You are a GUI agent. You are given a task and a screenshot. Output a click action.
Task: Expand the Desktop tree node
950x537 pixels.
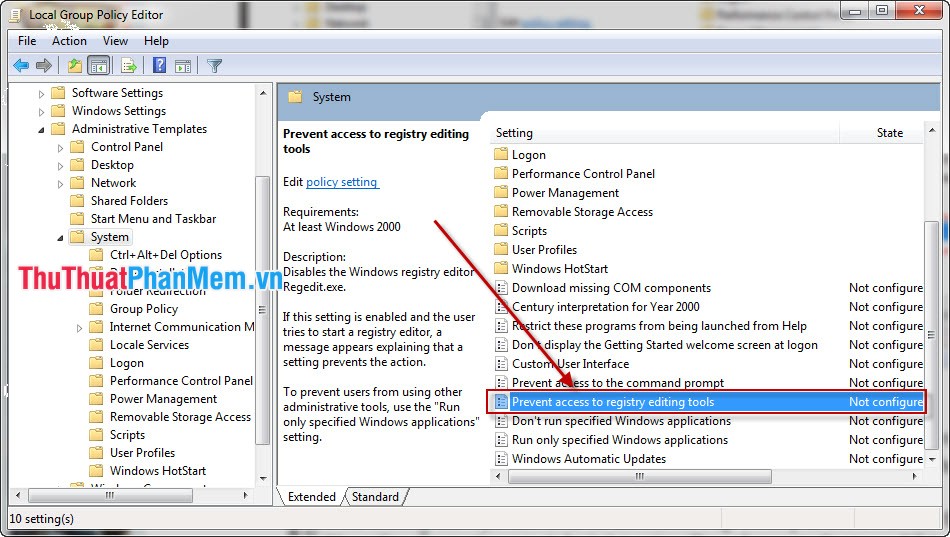tap(60, 166)
